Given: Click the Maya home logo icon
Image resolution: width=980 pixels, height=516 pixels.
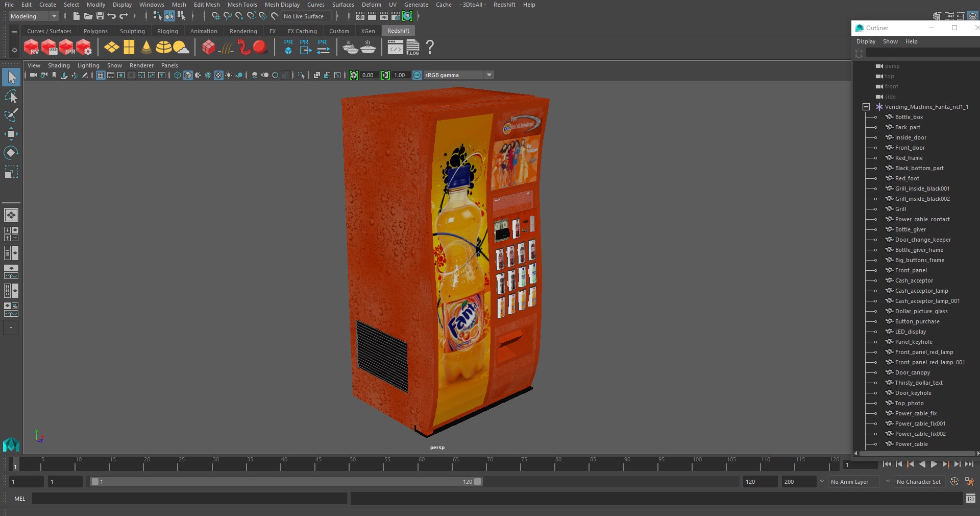Looking at the screenshot, I should [11, 444].
